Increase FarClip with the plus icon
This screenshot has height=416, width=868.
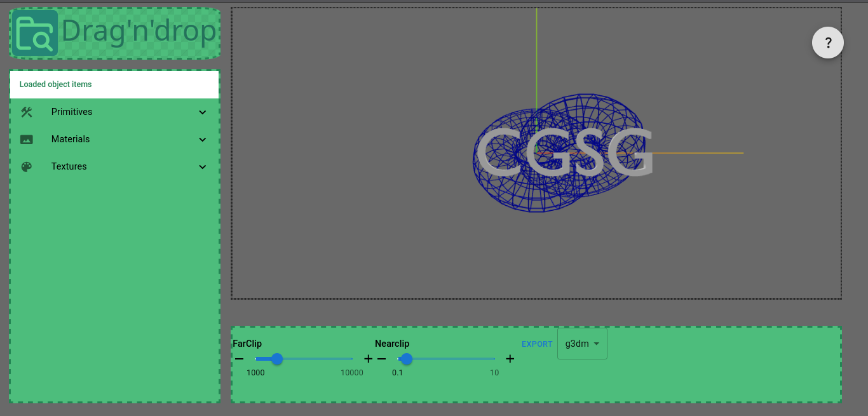pyautogui.click(x=368, y=359)
